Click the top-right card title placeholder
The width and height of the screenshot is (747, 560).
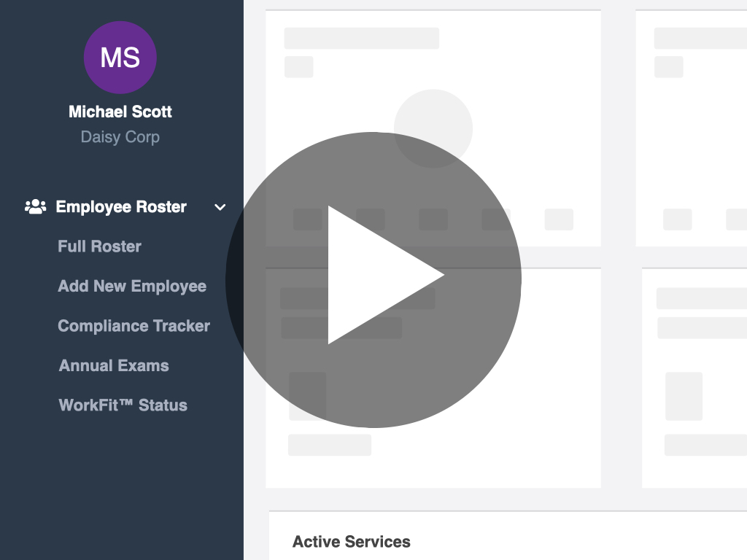[700, 38]
